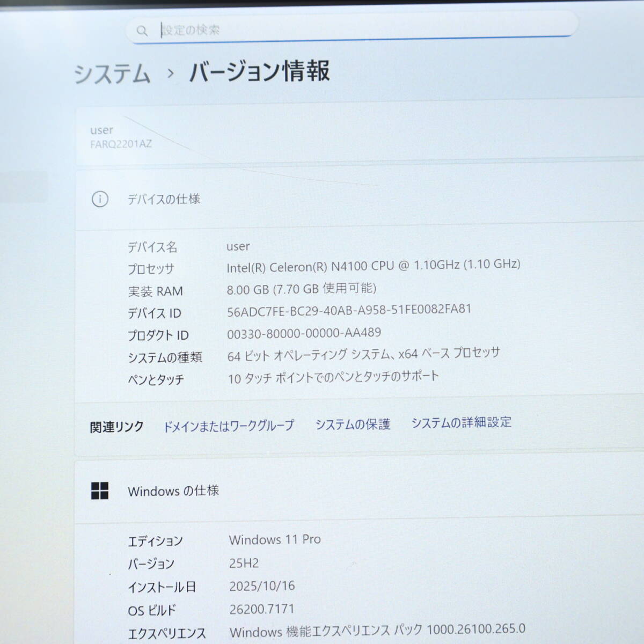The height and width of the screenshot is (644, 644).
Task: Select the デバイス名 value user
Action: coord(238,246)
